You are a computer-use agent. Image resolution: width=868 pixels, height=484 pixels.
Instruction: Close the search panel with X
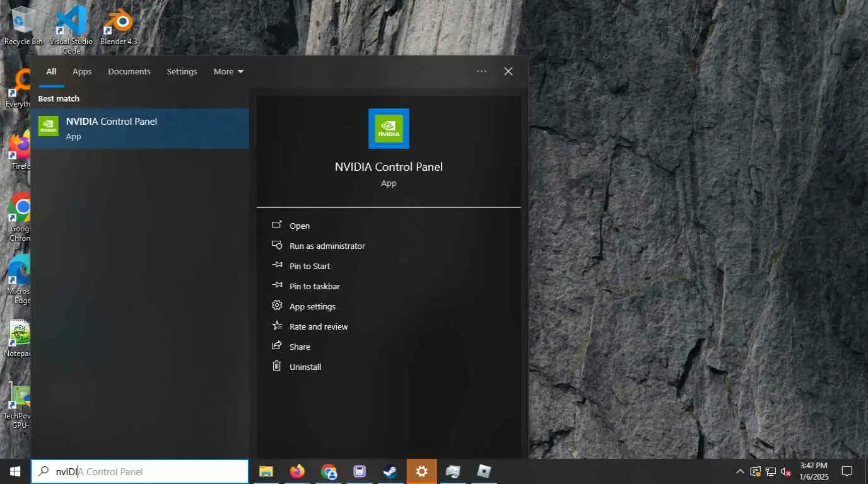pyautogui.click(x=508, y=71)
